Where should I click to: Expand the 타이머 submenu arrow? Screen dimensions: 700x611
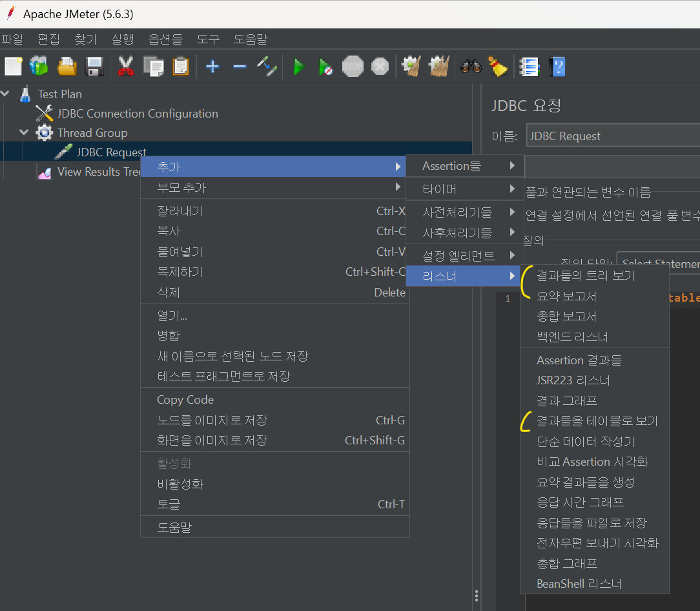(513, 189)
